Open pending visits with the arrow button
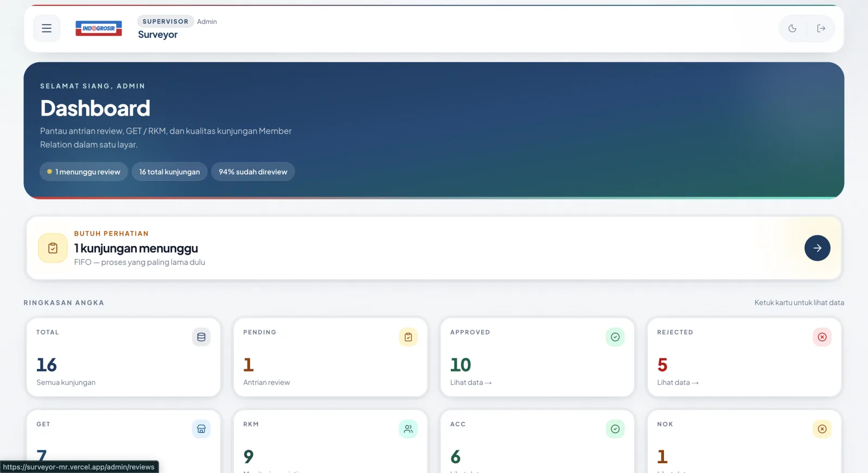Screen dimensions: 868x473 (x=817, y=248)
